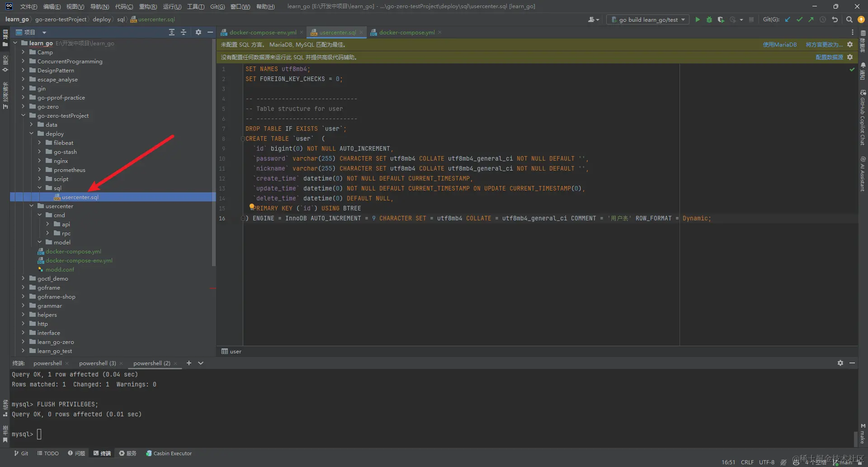Expand the gofram-shop folder

(23, 296)
